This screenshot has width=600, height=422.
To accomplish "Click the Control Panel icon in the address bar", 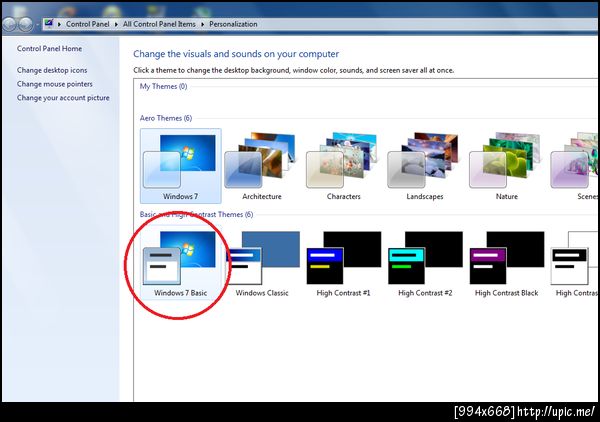I will (x=48, y=24).
